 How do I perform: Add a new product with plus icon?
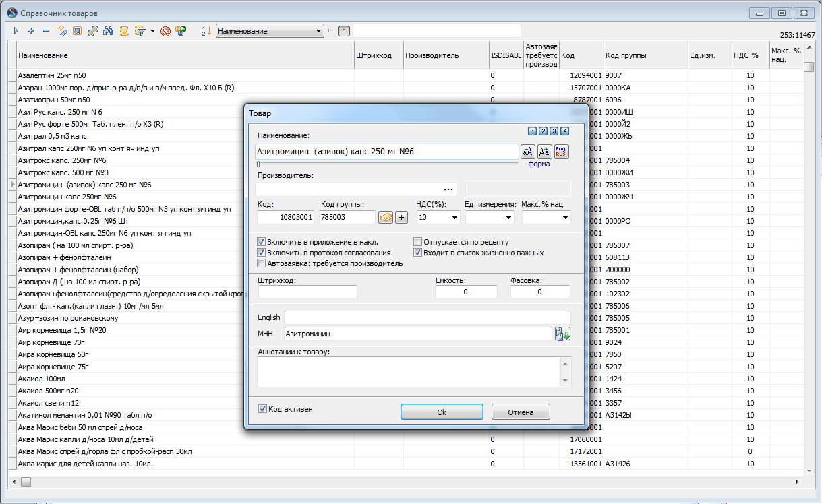coord(30,31)
